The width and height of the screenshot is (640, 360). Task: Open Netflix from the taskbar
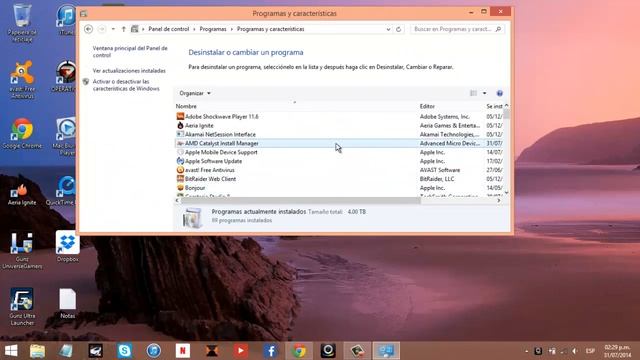(x=183, y=351)
